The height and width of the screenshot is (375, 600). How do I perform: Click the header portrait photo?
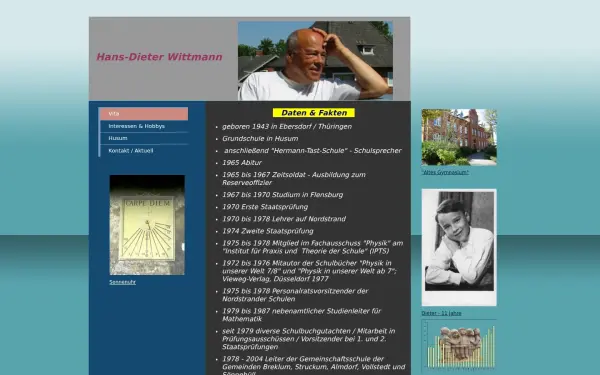point(315,60)
